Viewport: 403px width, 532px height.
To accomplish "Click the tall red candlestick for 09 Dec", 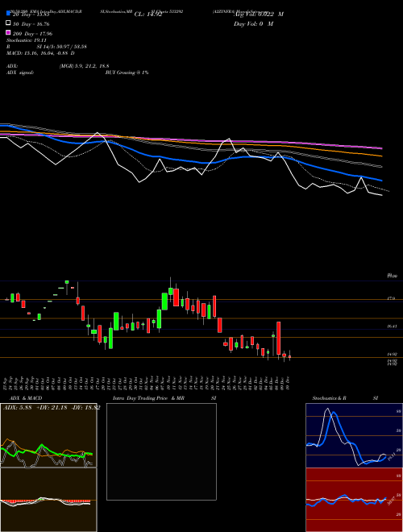I will (x=279, y=339).
